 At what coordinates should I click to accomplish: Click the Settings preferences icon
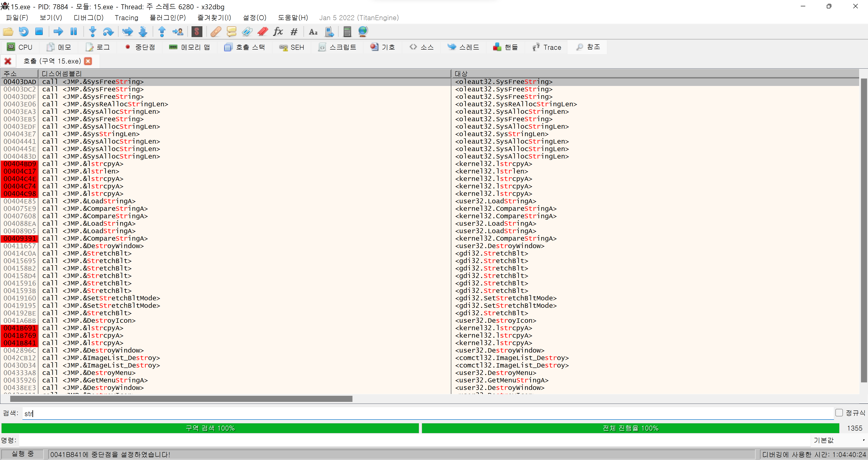pos(329,32)
